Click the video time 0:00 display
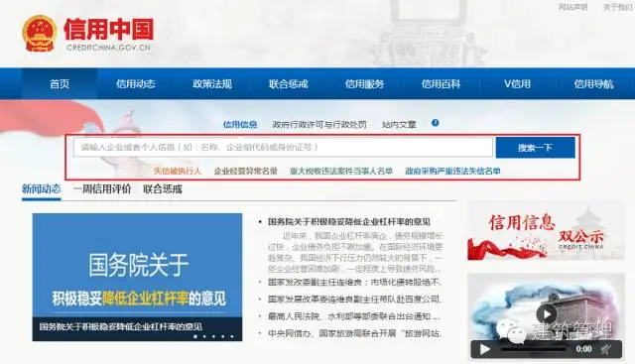The height and width of the screenshot is (364, 635). (583, 349)
